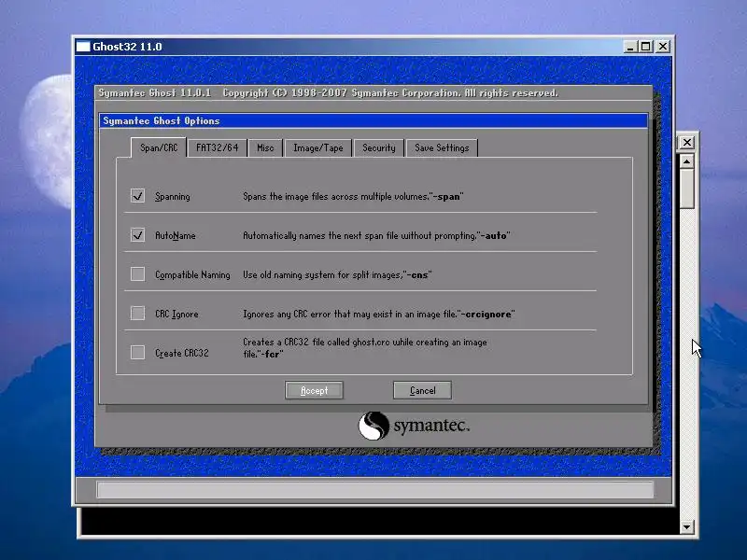Click the background window's scroll down arrow

tap(686, 526)
